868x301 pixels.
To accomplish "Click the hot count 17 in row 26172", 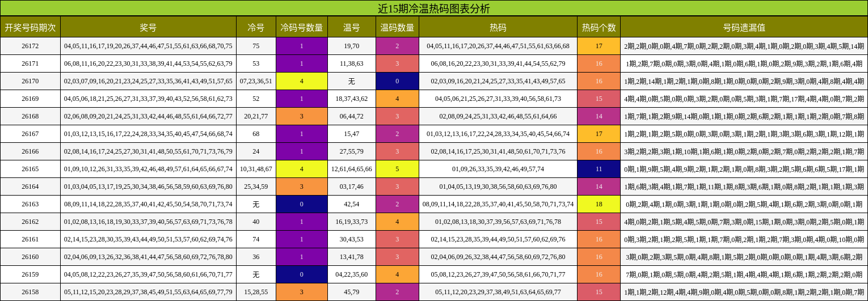I will (599, 46).
